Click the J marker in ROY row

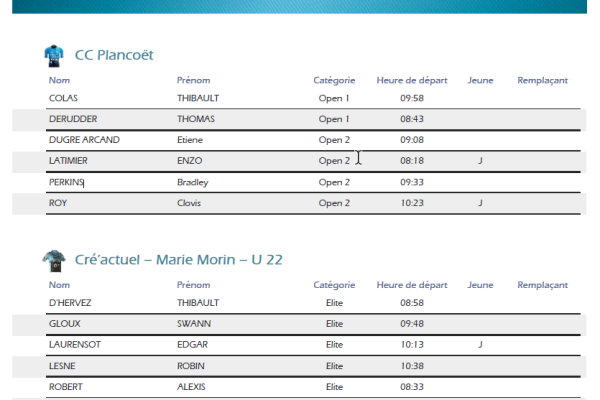pyautogui.click(x=480, y=203)
